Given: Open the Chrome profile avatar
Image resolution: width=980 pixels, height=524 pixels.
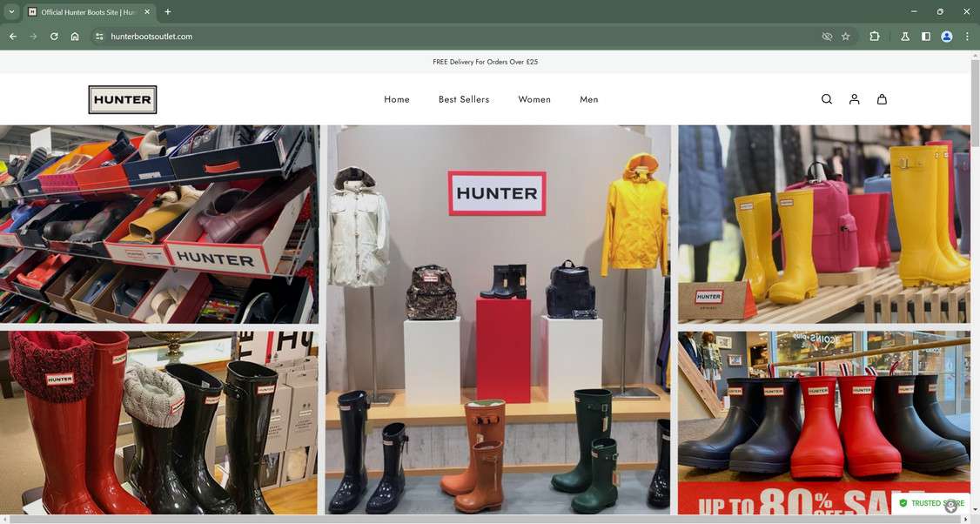Looking at the screenshot, I should coord(947,37).
